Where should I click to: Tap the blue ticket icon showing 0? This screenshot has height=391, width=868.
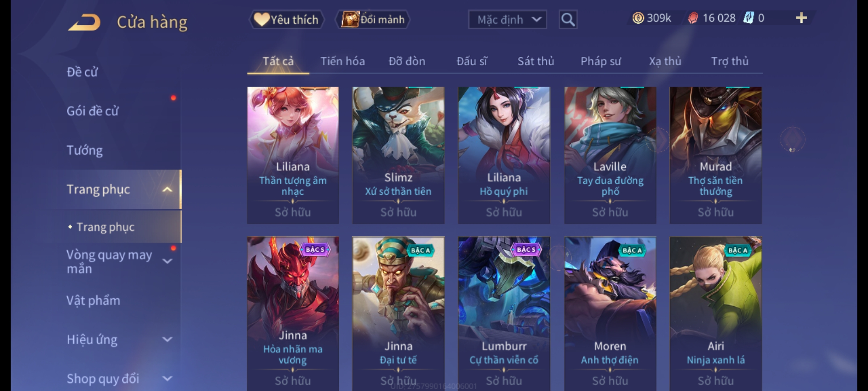[748, 18]
